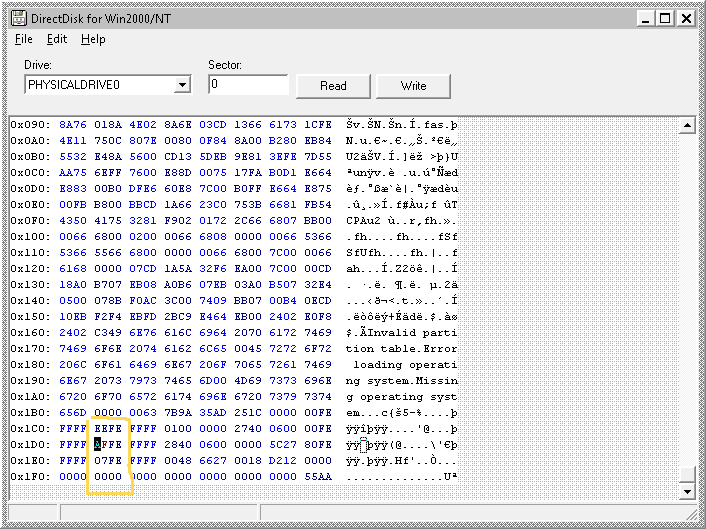Select hex value 8A76 on row 0x090
This screenshot has width=706, height=529.
[73, 125]
